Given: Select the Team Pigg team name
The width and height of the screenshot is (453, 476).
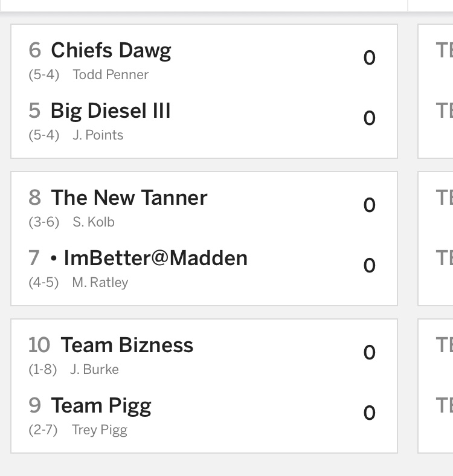Looking at the screenshot, I should tap(101, 406).
